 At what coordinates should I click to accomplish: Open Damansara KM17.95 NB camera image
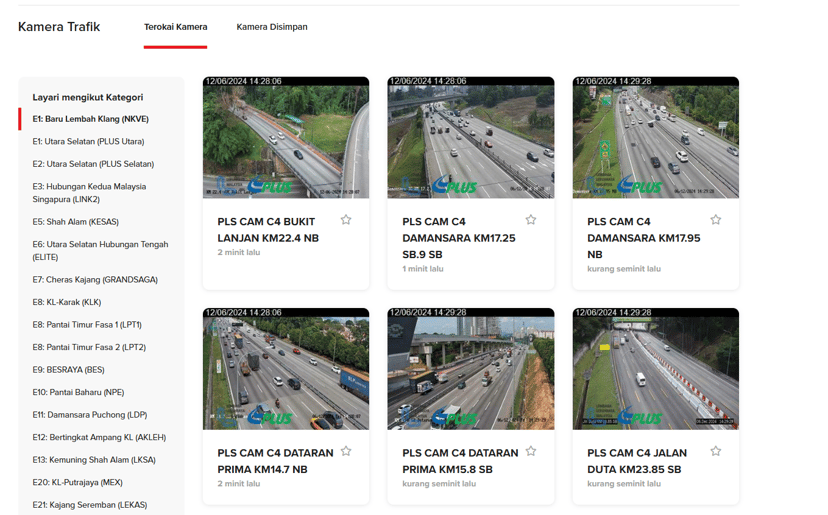click(x=655, y=138)
